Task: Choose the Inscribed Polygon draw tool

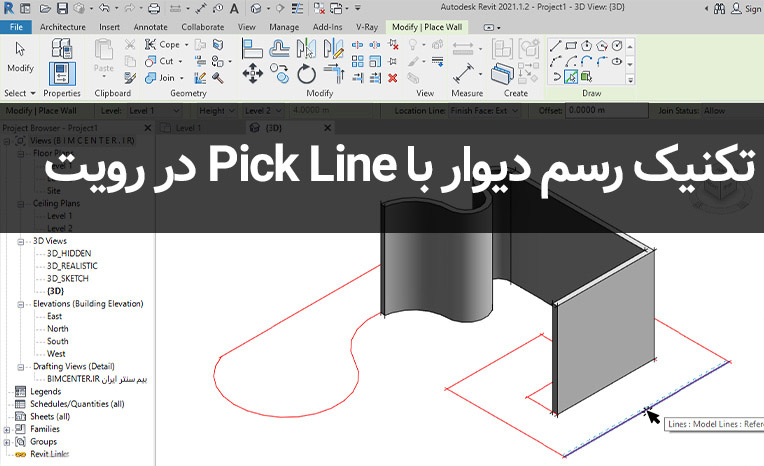Action: 587,46
